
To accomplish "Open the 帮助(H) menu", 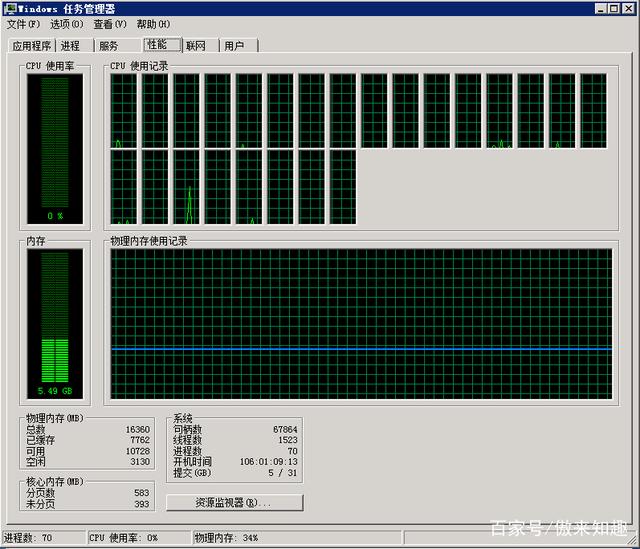I will point(153,24).
